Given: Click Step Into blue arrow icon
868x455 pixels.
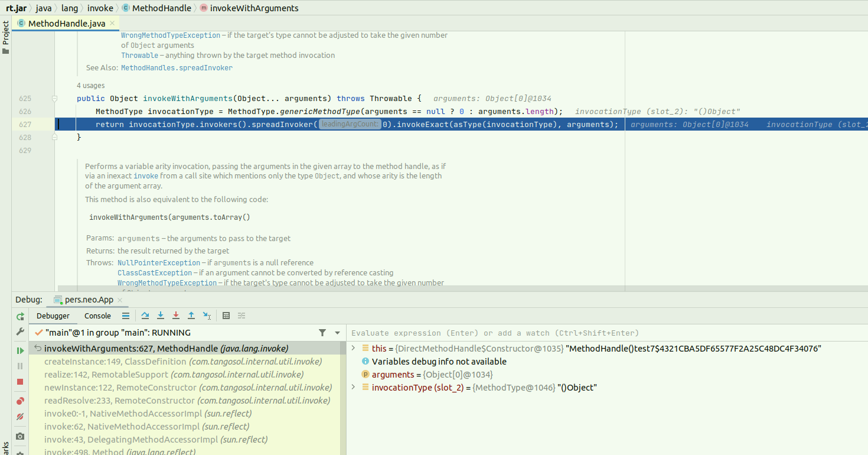Looking at the screenshot, I should click(x=161, y=316).
